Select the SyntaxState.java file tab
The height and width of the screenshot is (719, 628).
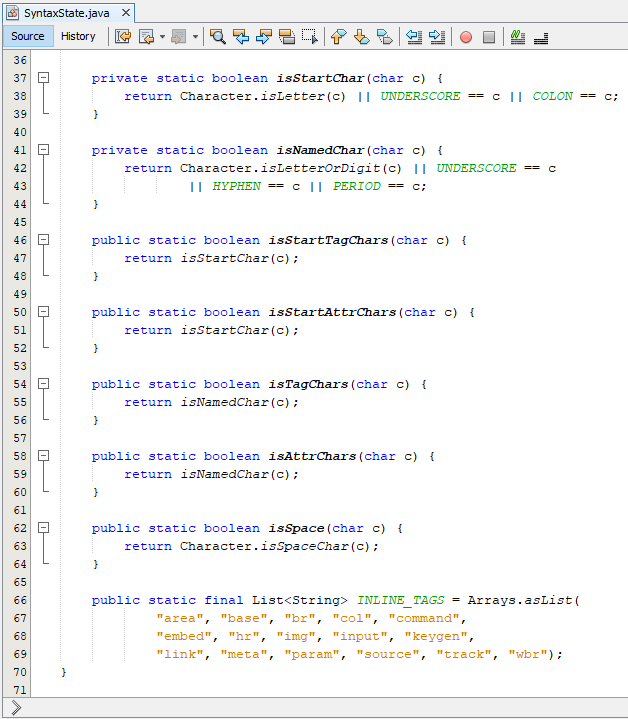66,13
